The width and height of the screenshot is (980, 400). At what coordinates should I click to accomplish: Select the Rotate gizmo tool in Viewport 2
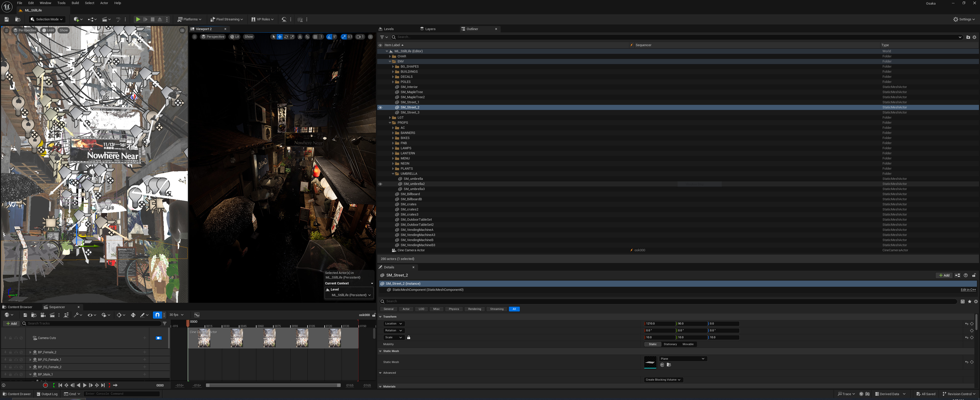click(x=286, y=37)
